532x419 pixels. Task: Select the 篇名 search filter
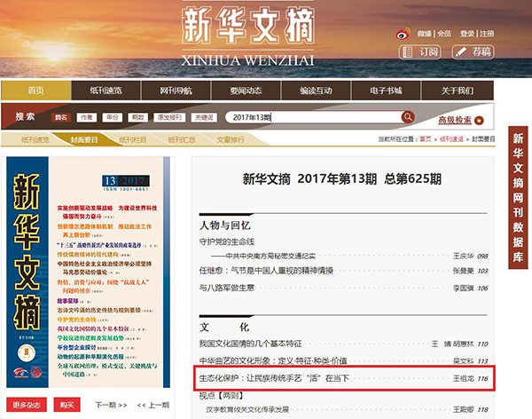(60, 117)
